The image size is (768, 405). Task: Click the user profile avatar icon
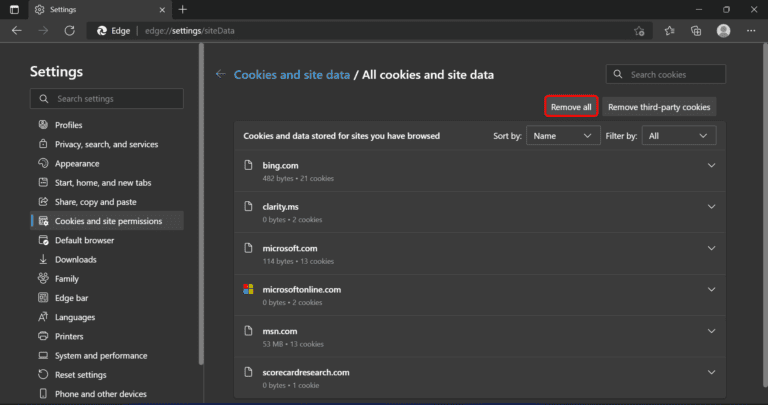(723, 31)
